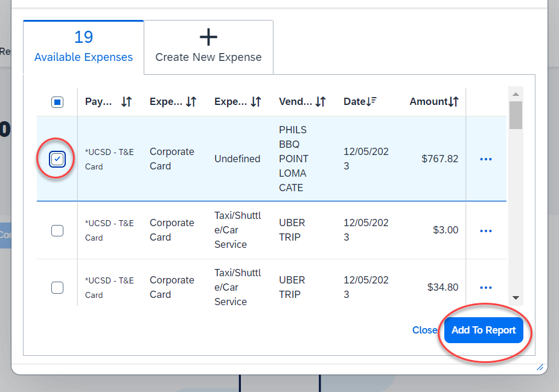Click the Close link

click(x=425, y=330)
